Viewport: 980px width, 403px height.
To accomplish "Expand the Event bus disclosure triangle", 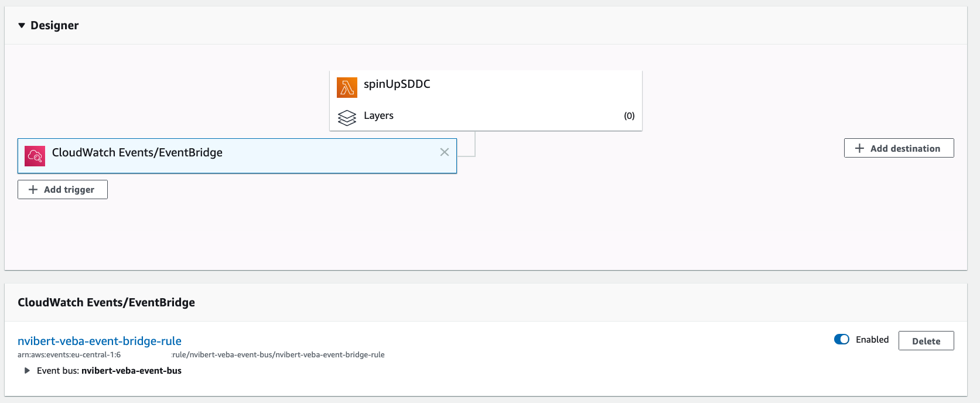I will coord(27,371).
